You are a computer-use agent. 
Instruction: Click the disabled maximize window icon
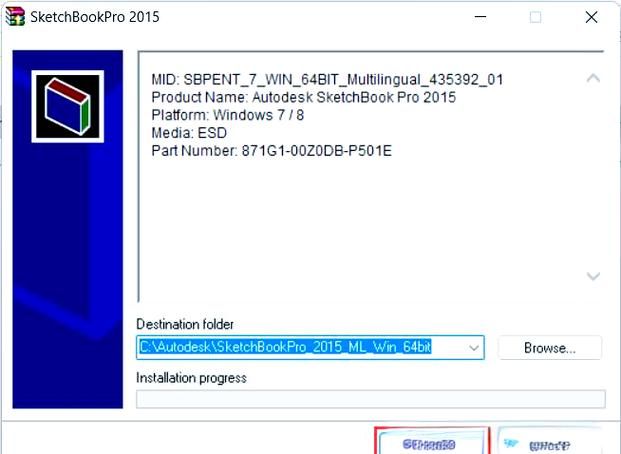(x=535, y=17)
